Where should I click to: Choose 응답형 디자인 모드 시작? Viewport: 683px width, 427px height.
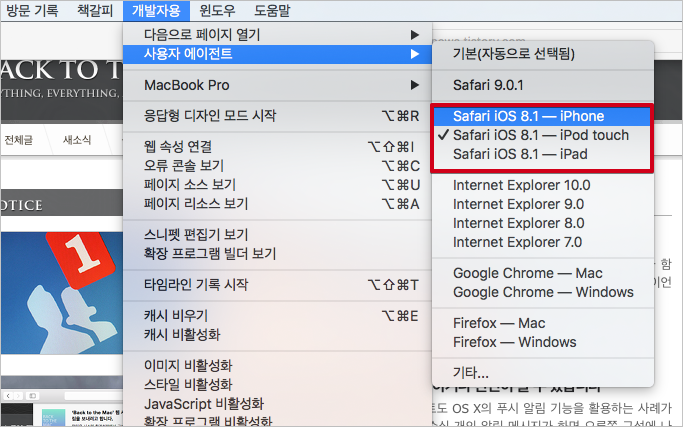(x=277, y=116)
